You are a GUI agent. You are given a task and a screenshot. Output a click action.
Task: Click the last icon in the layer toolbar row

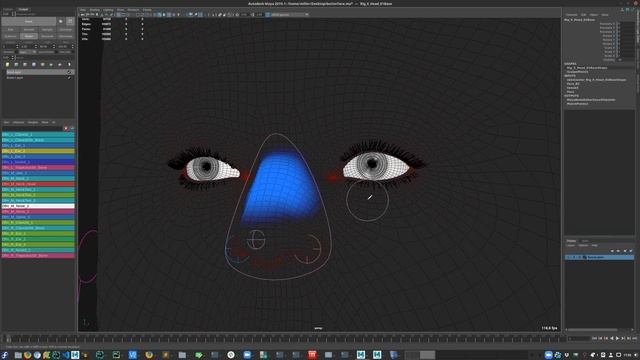tap(69, 64)
